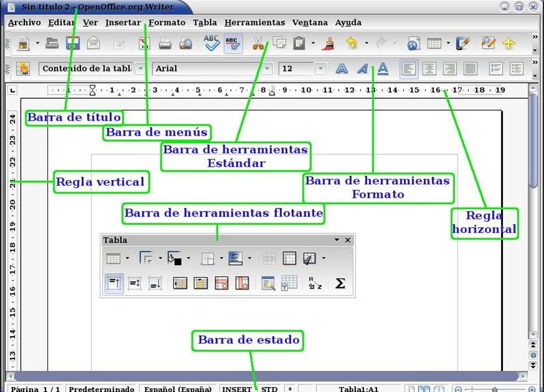Open the Archivo menu

click(24, 22)
